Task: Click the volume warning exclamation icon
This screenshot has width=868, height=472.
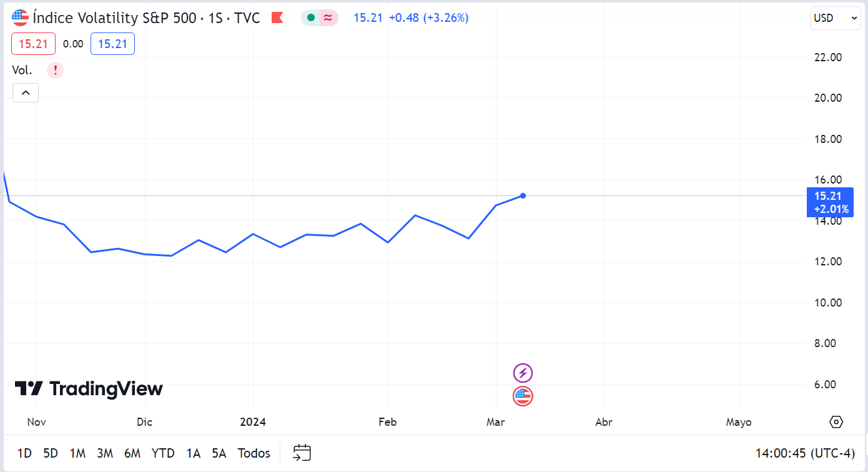Action: pos(55,70)
